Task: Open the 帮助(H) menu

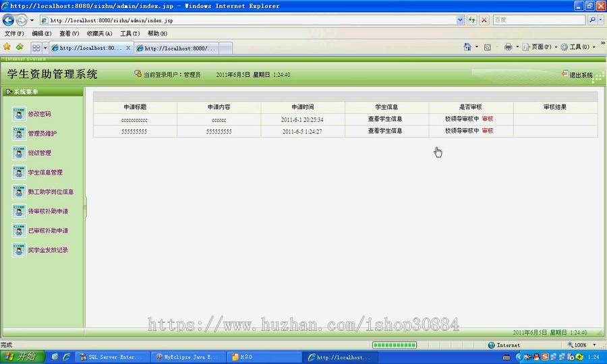Action: click(158, 34)
